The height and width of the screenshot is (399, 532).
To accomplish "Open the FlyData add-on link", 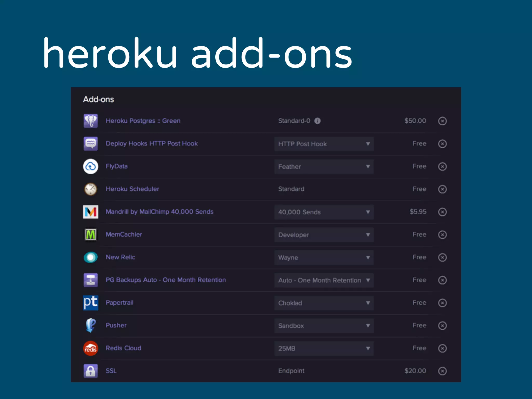I will pyautogui.click(x=117, y=166).
